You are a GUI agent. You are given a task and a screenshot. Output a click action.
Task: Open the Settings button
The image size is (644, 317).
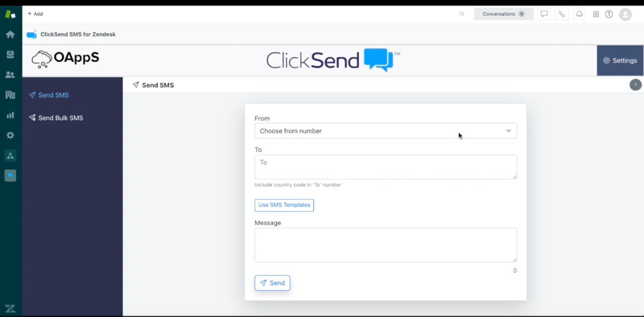click(x=620, y=60)
